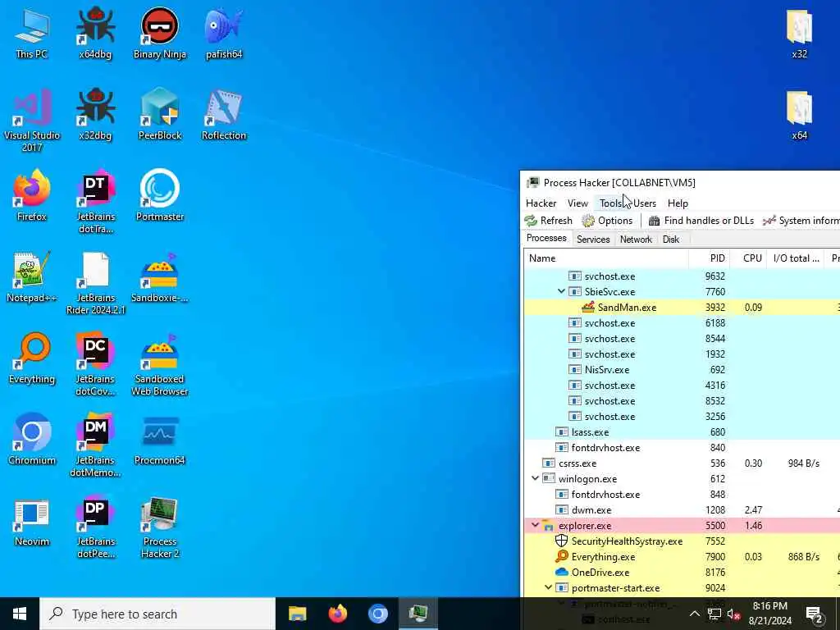Open the notification center icon

[x=815, y=614]
